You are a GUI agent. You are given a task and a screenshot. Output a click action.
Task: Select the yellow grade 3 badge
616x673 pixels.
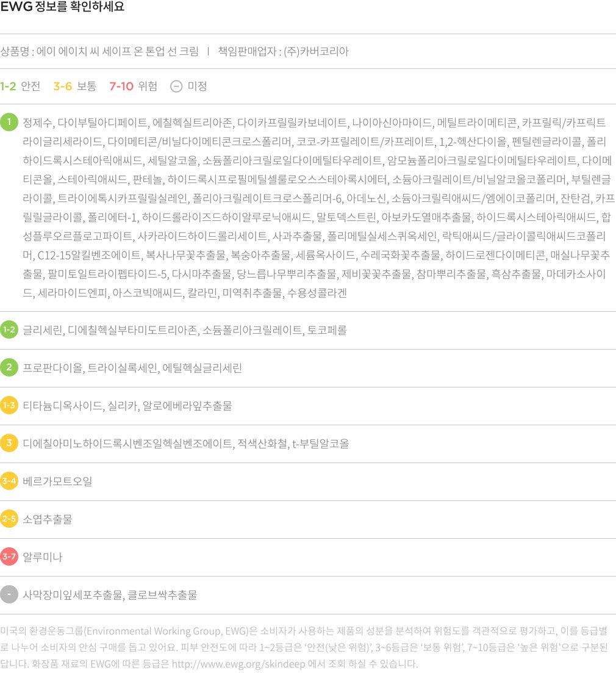(x=9, y=444)
